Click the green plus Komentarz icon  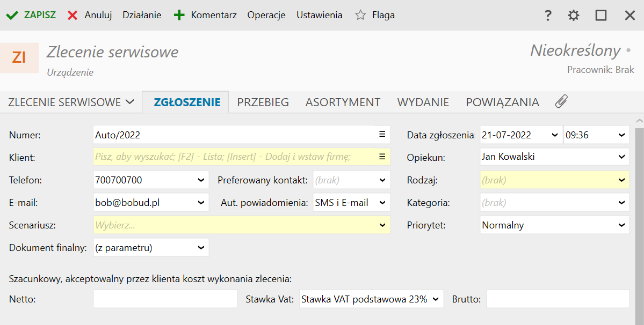[179, 16]
